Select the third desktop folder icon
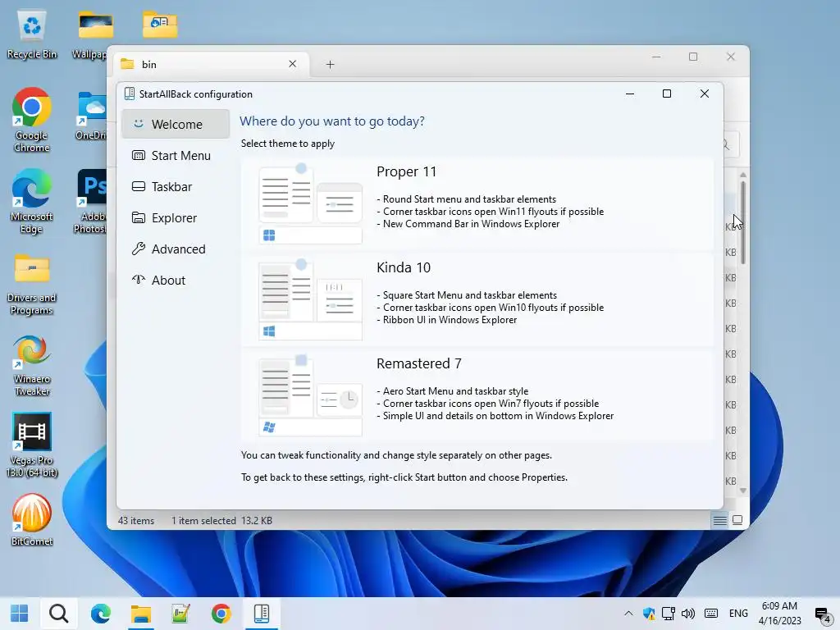The image size is (840, 630). 160,25
